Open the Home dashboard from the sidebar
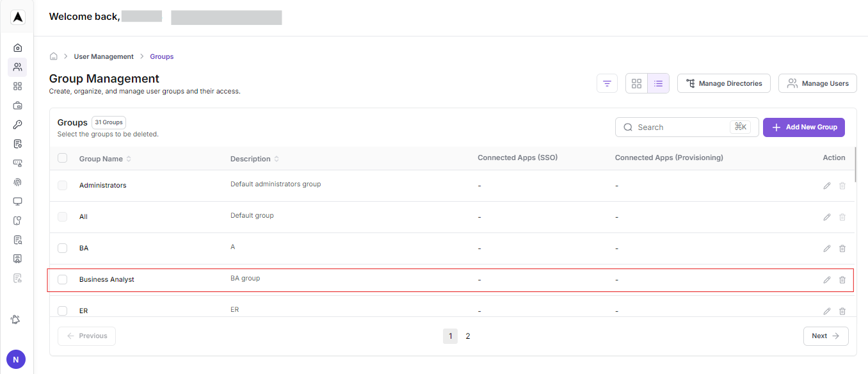The height and width of the screenshot is (374, 868). (17, 47)
